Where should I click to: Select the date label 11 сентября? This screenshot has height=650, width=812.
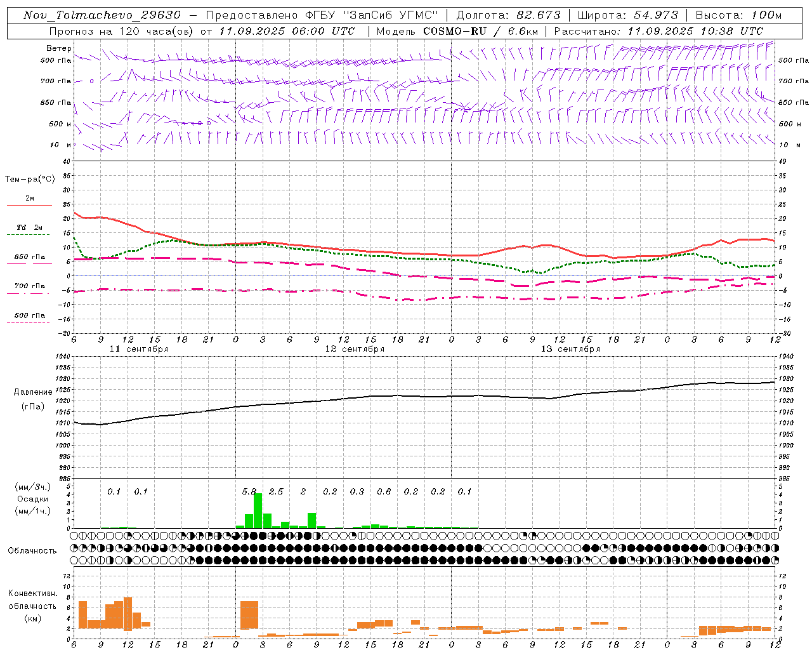coord(139,349)
